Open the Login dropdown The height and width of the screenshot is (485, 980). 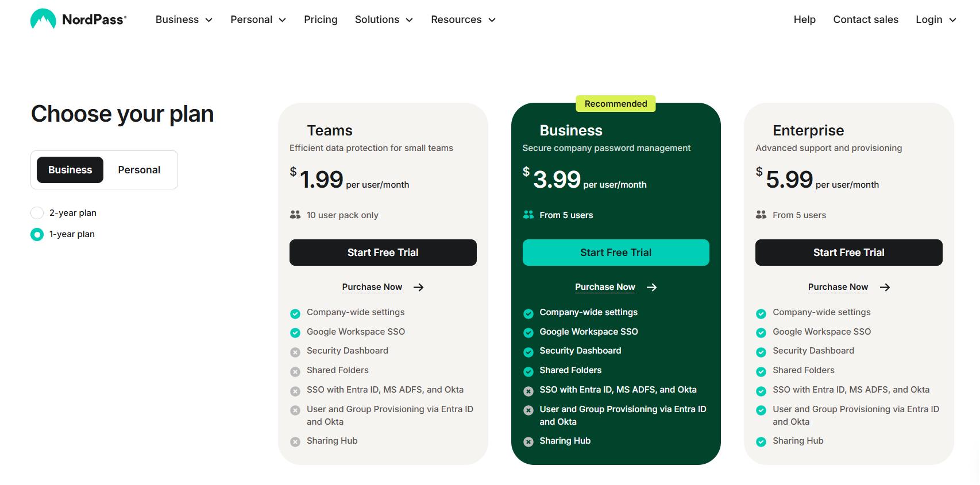click(x=936, y=20)
